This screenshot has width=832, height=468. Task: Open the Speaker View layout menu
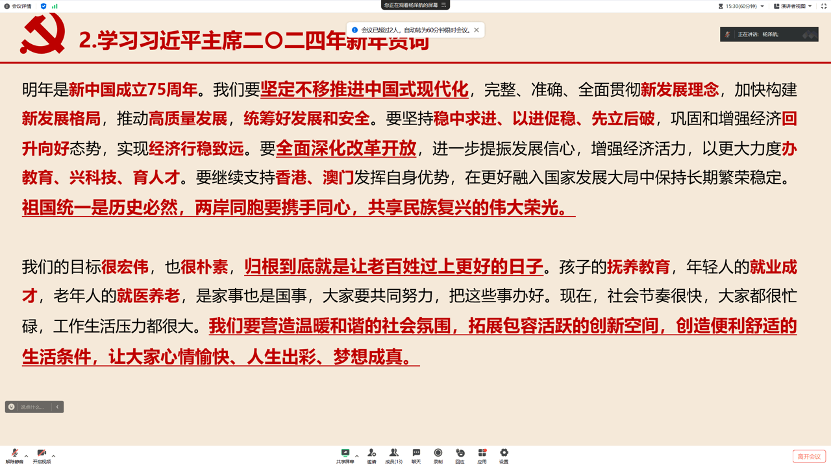(x=787, y=6)
